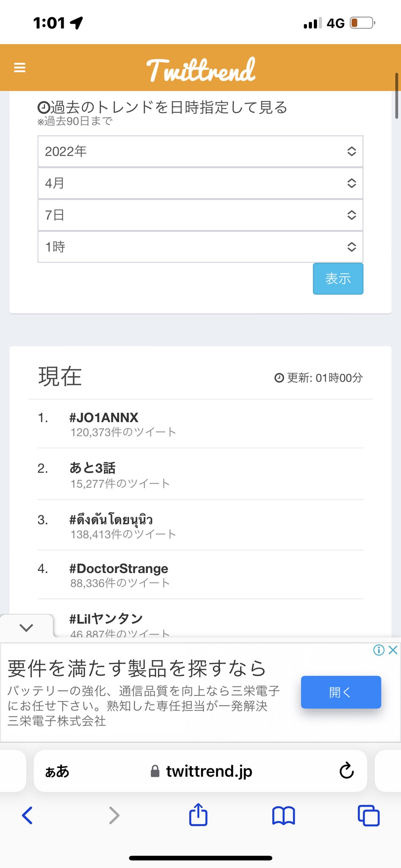Open the hamburger menu icon
Viewport: 401px width, 868px height.
[19, 67]
